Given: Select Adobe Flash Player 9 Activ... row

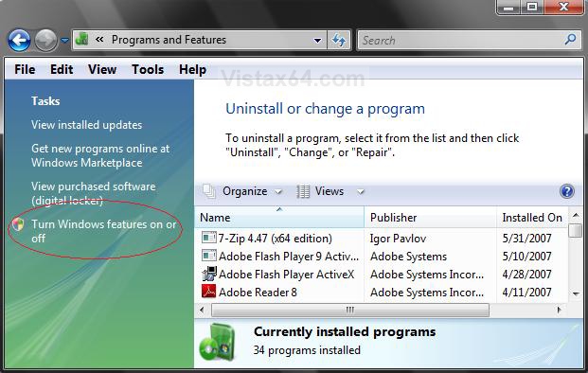Looking at the screenshot, I should point(382,256).
